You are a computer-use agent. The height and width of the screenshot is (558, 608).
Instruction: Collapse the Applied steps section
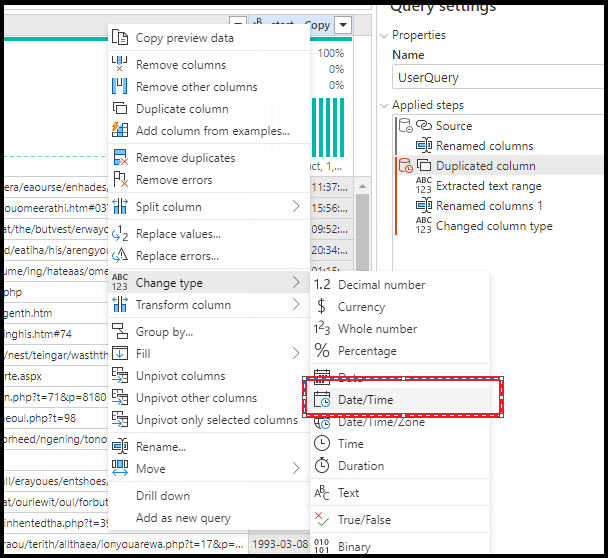(384, 105)
